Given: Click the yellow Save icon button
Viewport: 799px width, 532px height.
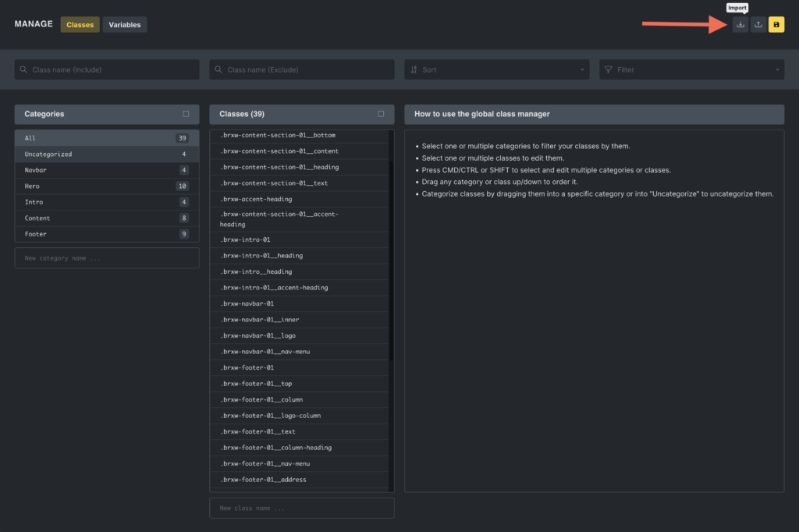Looking at the screenshot, I should 776,25.
